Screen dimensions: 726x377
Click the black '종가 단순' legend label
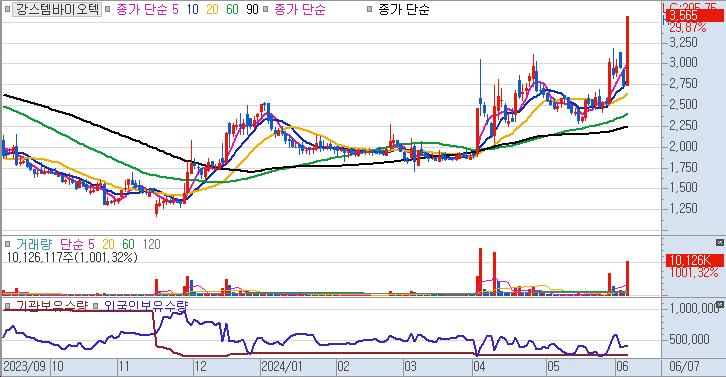[403, 9]
